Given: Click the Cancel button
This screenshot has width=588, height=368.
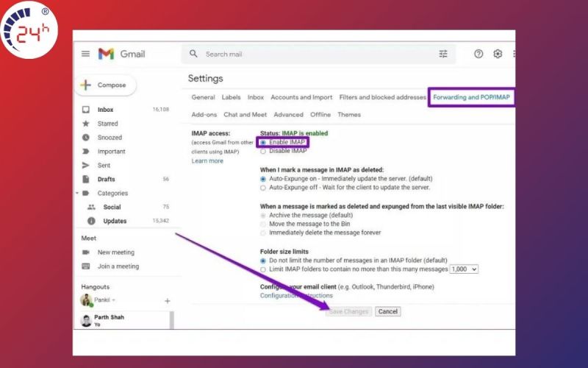Looking at the screenshot, I should click(x=388, y=311).
